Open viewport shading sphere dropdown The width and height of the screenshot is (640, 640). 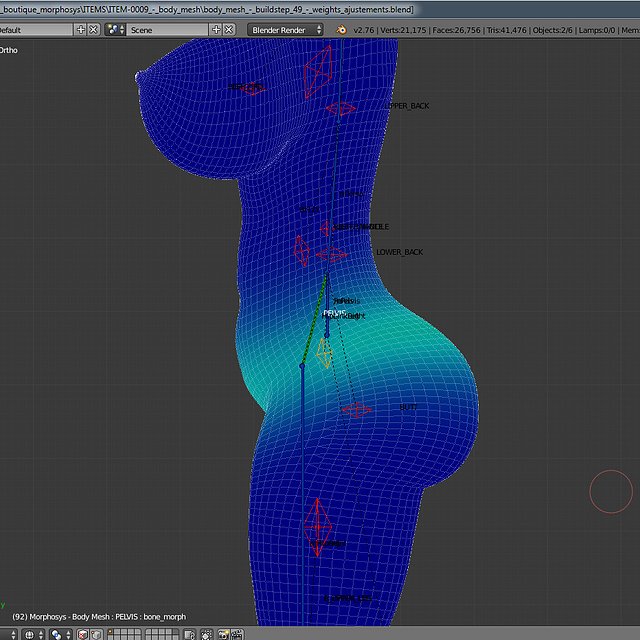[x=33, y=634]
